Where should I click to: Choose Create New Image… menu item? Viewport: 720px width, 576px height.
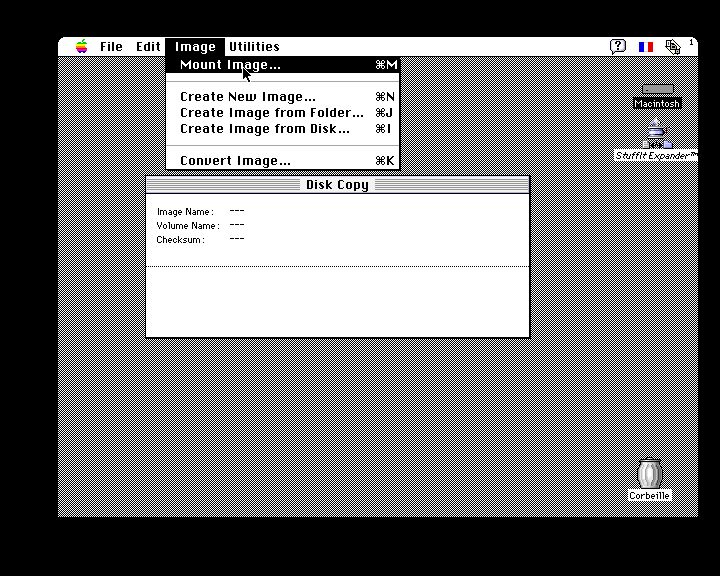(x=247, y=97)
